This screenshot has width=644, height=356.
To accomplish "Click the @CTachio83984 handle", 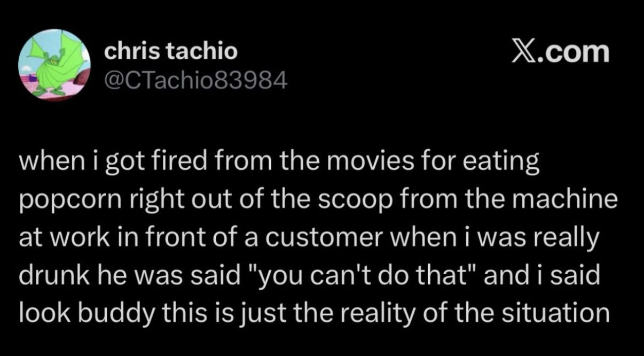I will coord(195,81).
